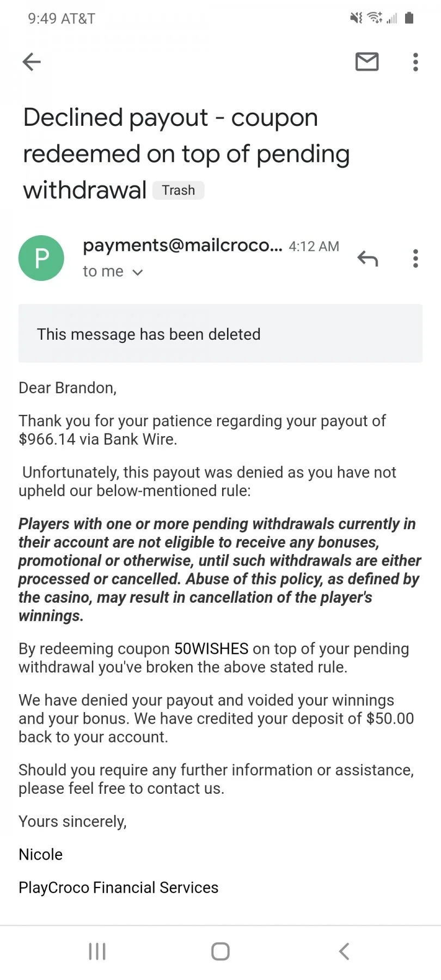
Task: Tap the green P sender avatar
Action: (41, 258)
